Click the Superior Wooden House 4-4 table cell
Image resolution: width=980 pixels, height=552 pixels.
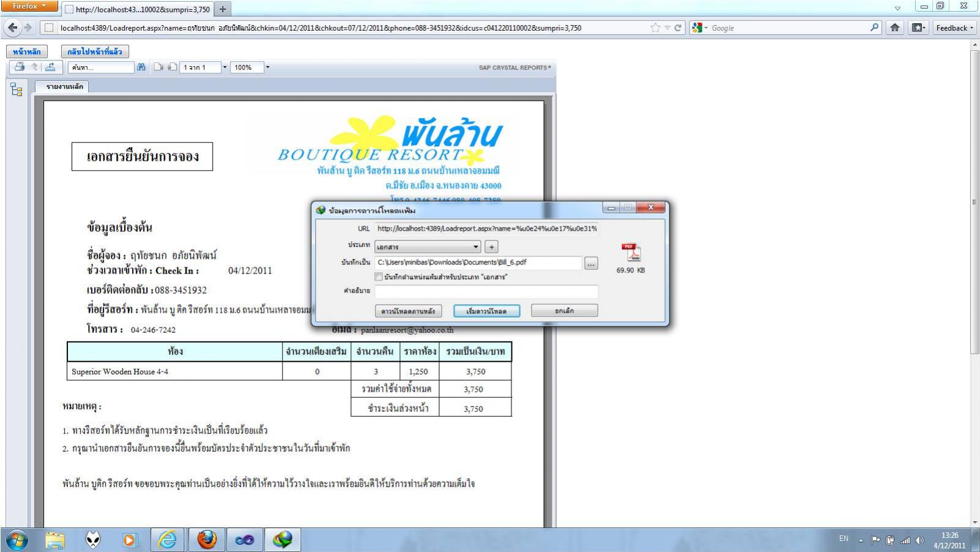pos(175,371)
